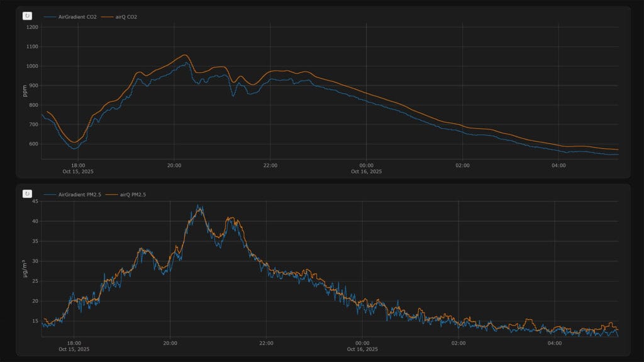Click the reset zoom icon on PM2.5 chart
This screenshot has height=362, width=644.
[x=27, y=194]
